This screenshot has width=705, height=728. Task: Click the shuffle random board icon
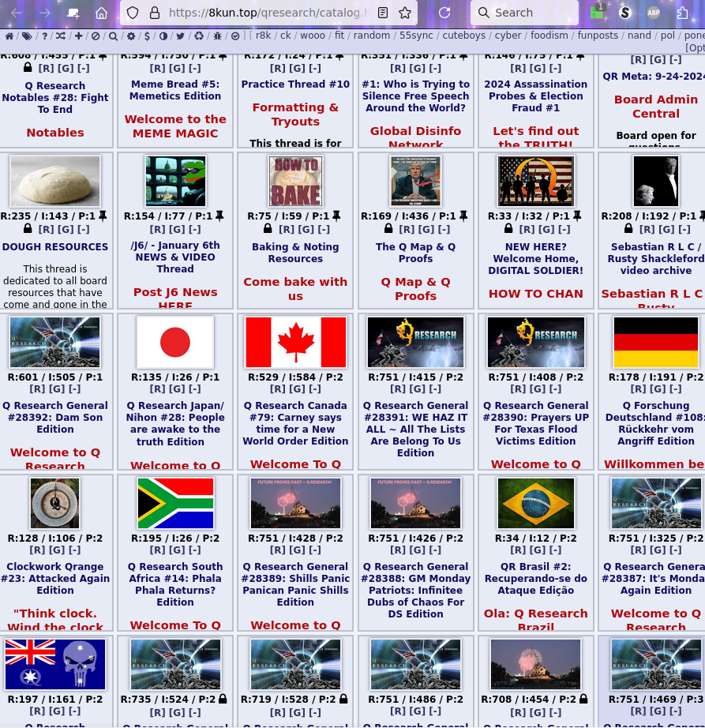coord(61,36)
